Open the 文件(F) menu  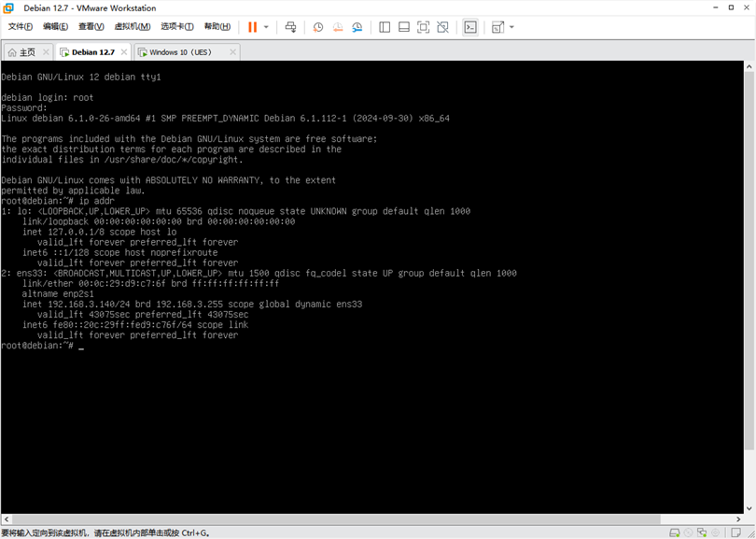(21, 26)
